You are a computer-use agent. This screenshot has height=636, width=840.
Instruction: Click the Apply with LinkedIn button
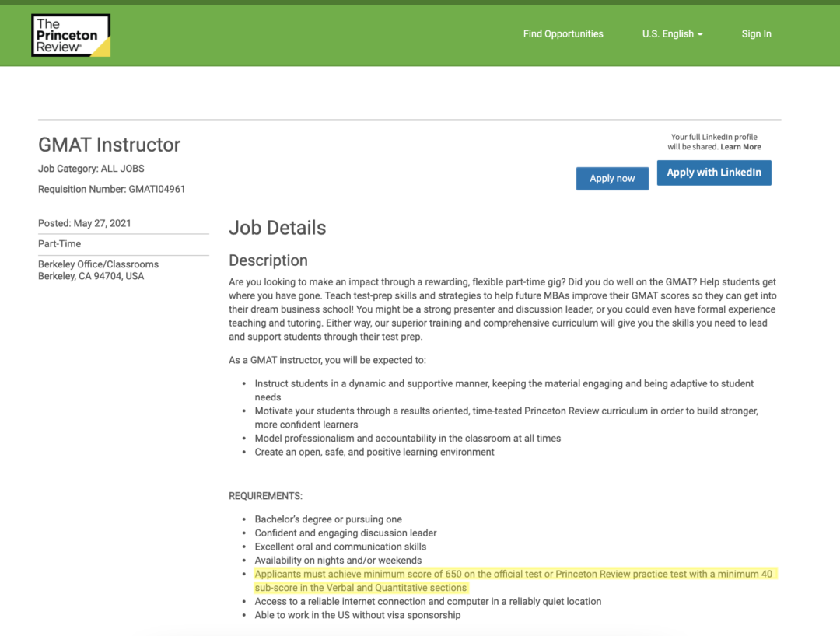point(713,173)
